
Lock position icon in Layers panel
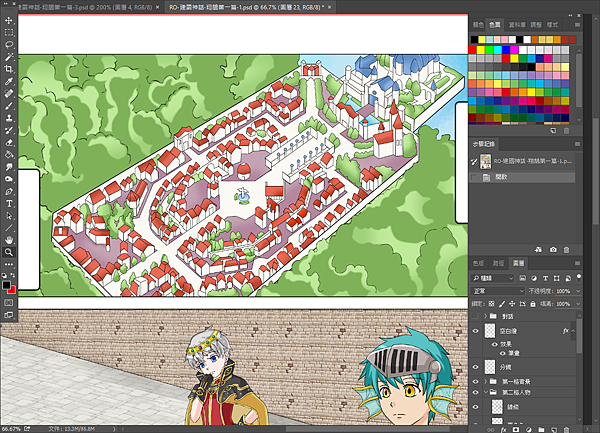(x=512, y=304)
